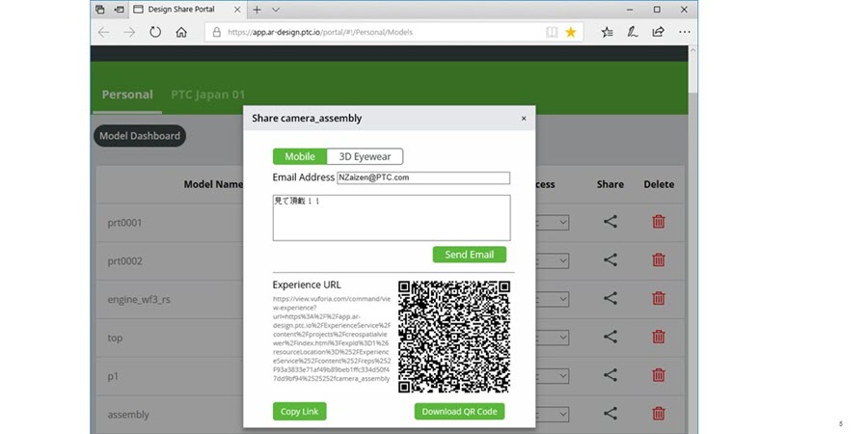Screen dimensions: 868x434
Task: Click the share icon for engine_wf3_rs
Action: (x=610, y=299)
